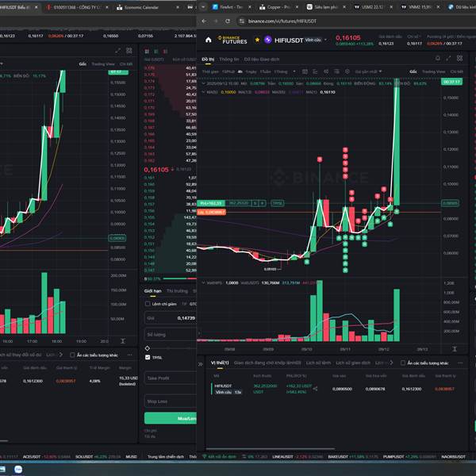
Task: Click auto-scale icon at right chart bottom corner
Action: pos(454,349)
